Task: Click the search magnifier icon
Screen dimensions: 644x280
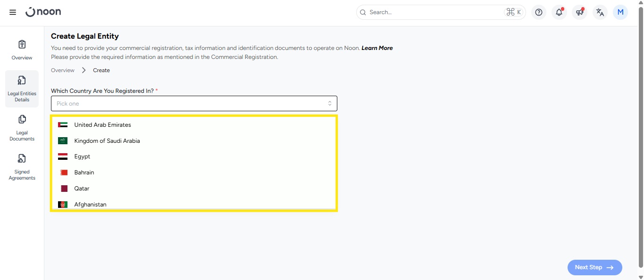Action: tap(363, 12)
